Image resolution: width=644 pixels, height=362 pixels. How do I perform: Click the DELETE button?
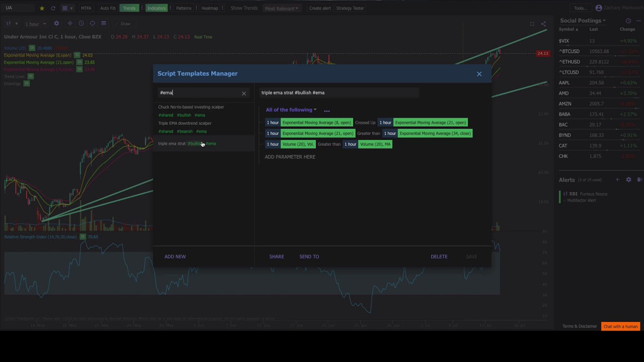tap(439, 256)
